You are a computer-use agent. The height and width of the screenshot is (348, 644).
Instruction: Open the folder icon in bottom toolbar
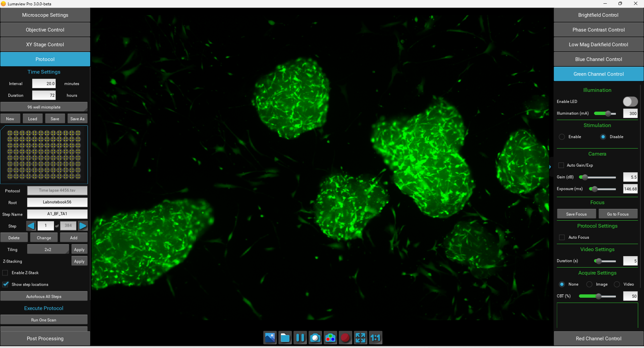tap(285, 338)
